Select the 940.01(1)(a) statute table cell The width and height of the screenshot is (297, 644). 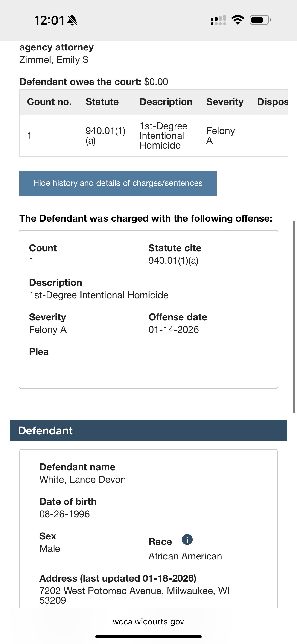point(105,135)
